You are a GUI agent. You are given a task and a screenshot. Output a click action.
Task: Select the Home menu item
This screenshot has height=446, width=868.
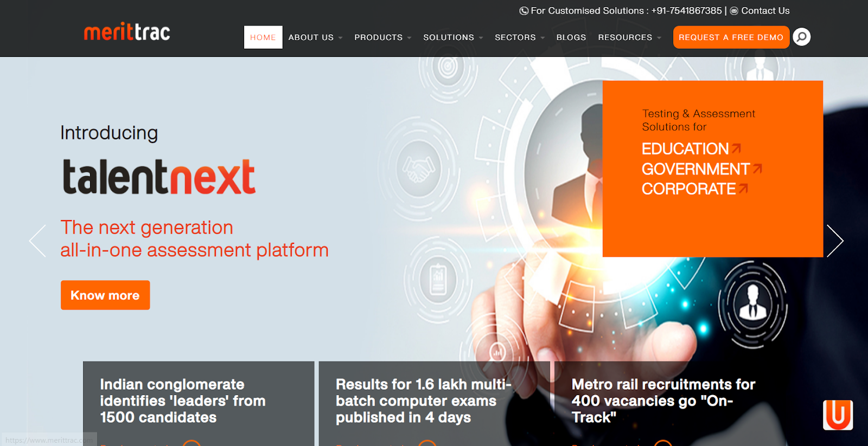(x=263, y=37)
